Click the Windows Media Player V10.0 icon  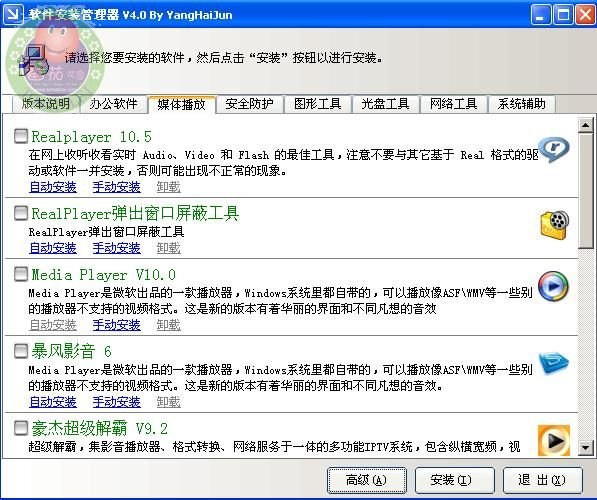pos(553,286)
